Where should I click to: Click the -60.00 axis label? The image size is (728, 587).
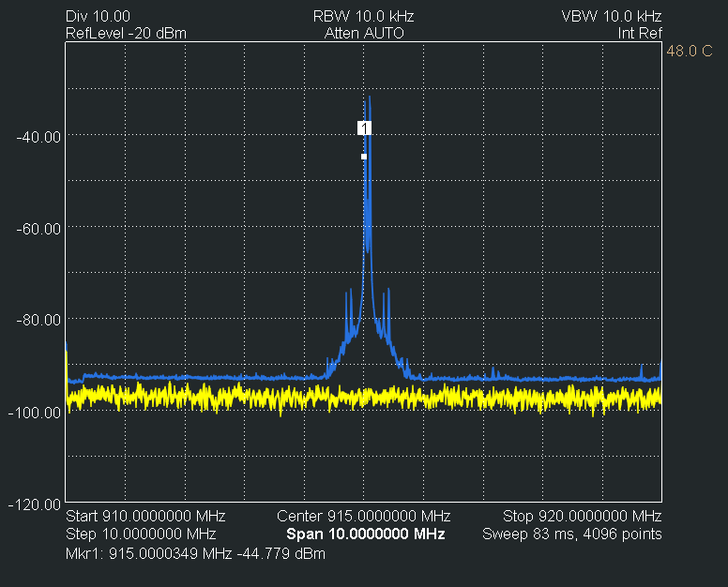(39, 229)
